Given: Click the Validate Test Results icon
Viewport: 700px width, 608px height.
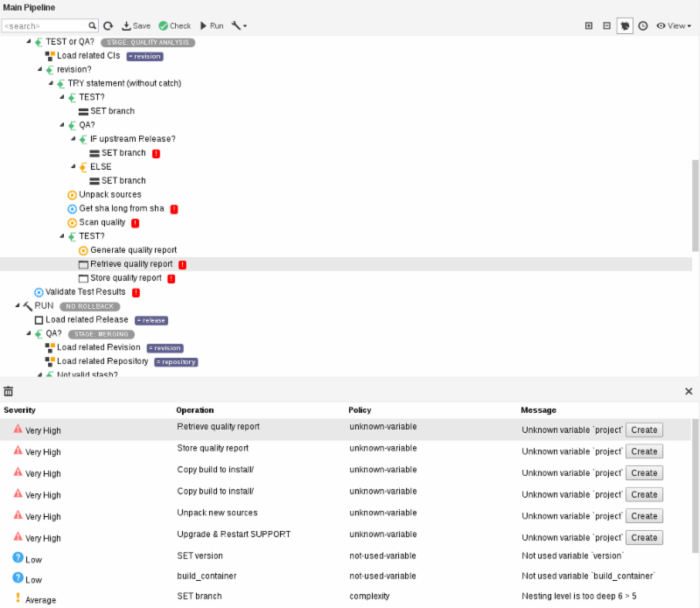Looking at the screenshot, I should (38, 292).
